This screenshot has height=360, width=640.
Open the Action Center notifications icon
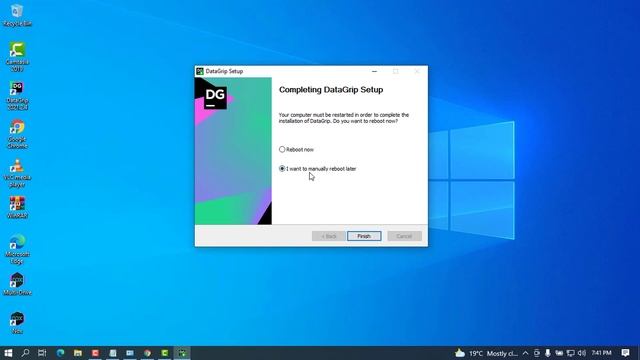pyautogui.click(x=625, y=353)
